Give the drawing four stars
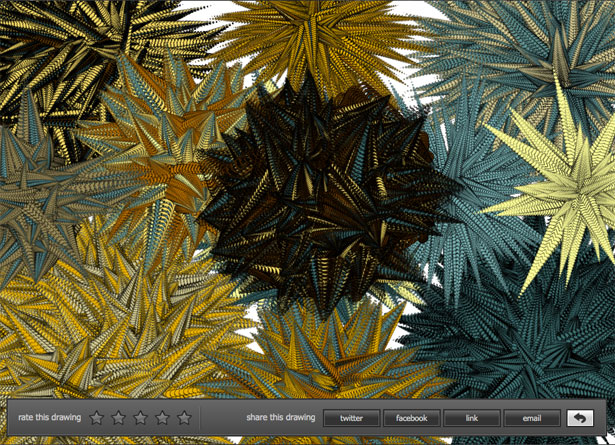Image resolution: width=615 pixels, height=445 pixels. [x=162, y=418]
